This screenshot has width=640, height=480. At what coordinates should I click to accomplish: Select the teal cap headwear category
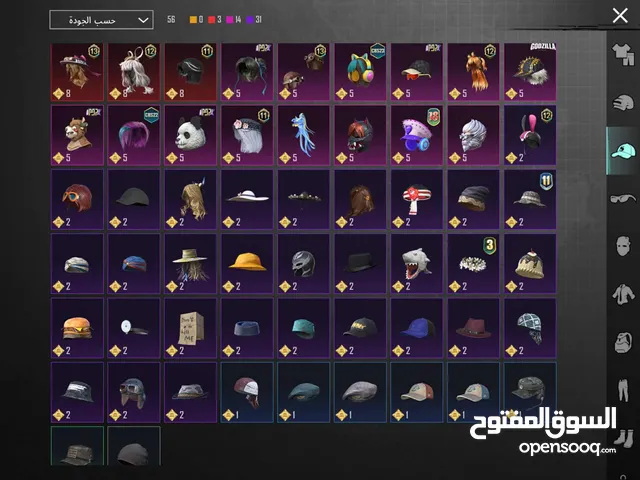click(x=623, y=151)
